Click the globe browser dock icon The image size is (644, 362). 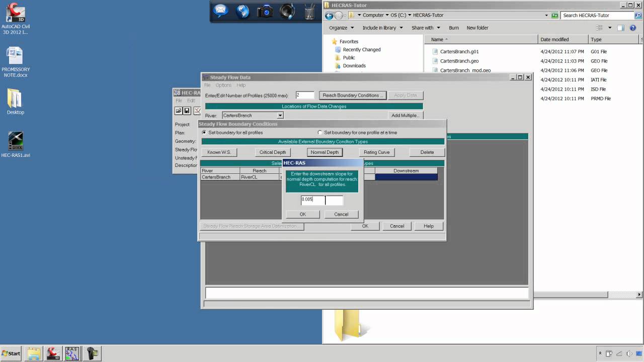coord(243,11)
